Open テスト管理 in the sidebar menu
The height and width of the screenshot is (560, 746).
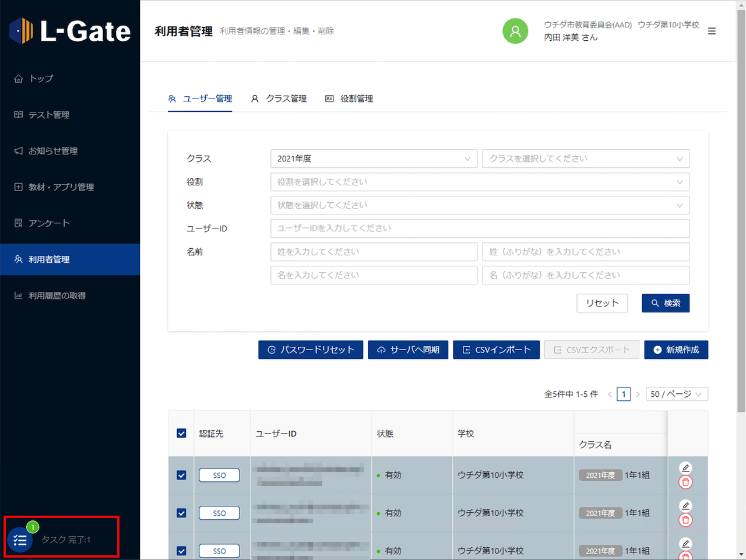pos(49,115)
